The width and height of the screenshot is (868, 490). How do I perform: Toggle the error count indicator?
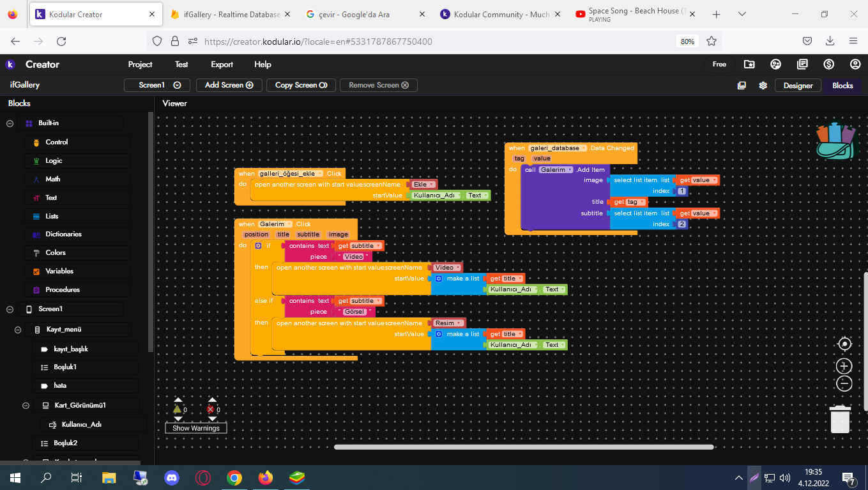tap(211, 410)
